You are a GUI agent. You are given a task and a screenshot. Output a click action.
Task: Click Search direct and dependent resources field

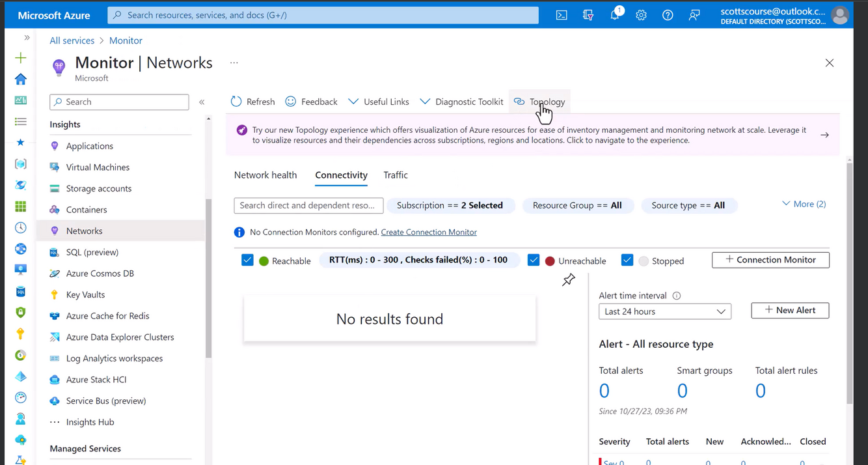click(x=308, y=205)
